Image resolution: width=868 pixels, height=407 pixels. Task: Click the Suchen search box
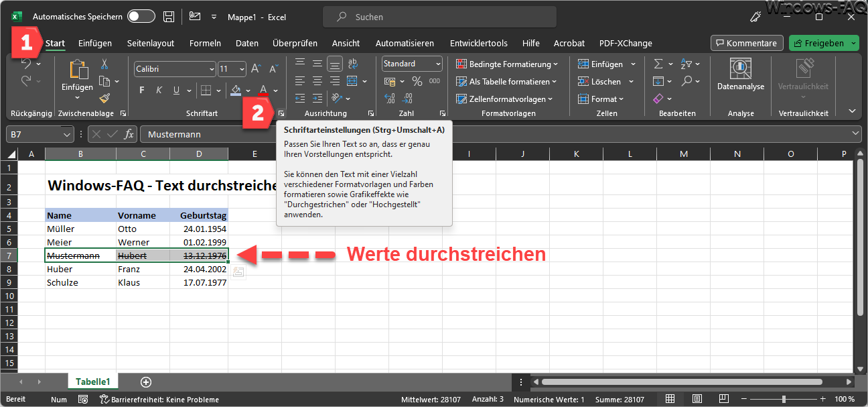coord(439,17)
